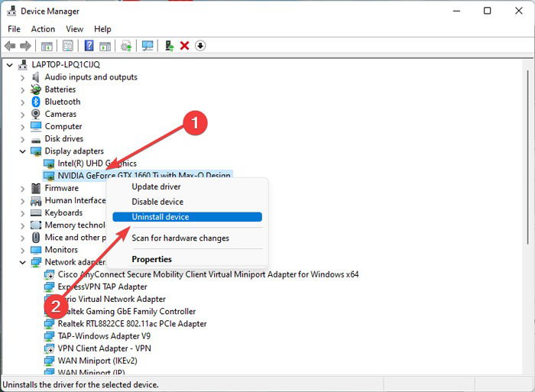
Task: Click the red X Uninstall device icon
Action: click(x=185, y=46)
